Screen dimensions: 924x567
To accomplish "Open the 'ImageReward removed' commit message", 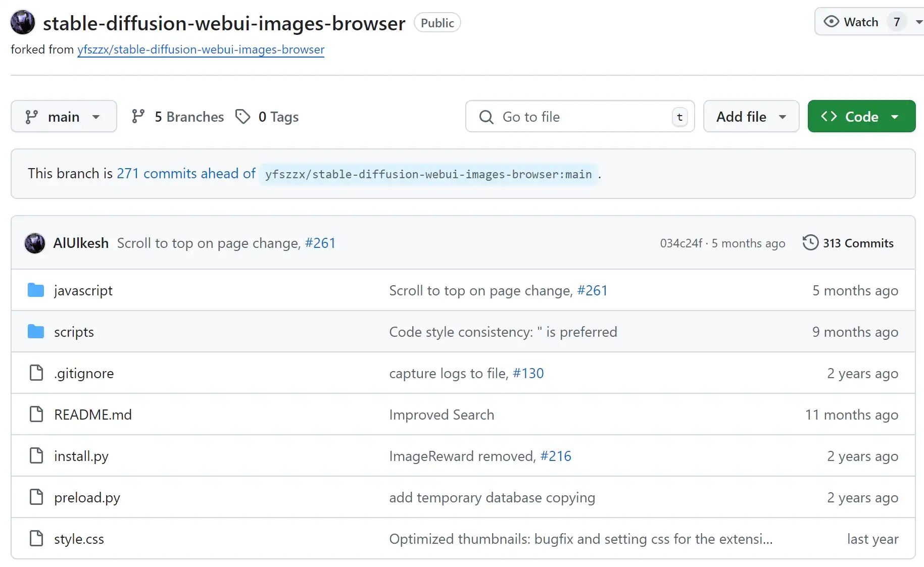I will tap(462, 456).
